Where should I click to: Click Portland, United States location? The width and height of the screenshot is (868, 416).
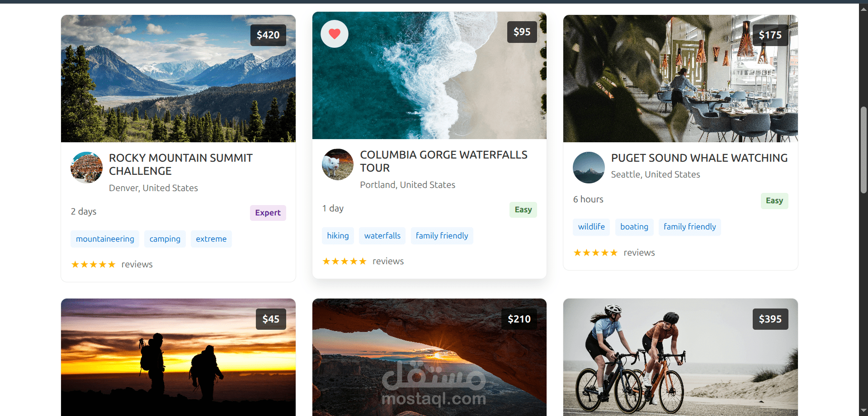407,185
